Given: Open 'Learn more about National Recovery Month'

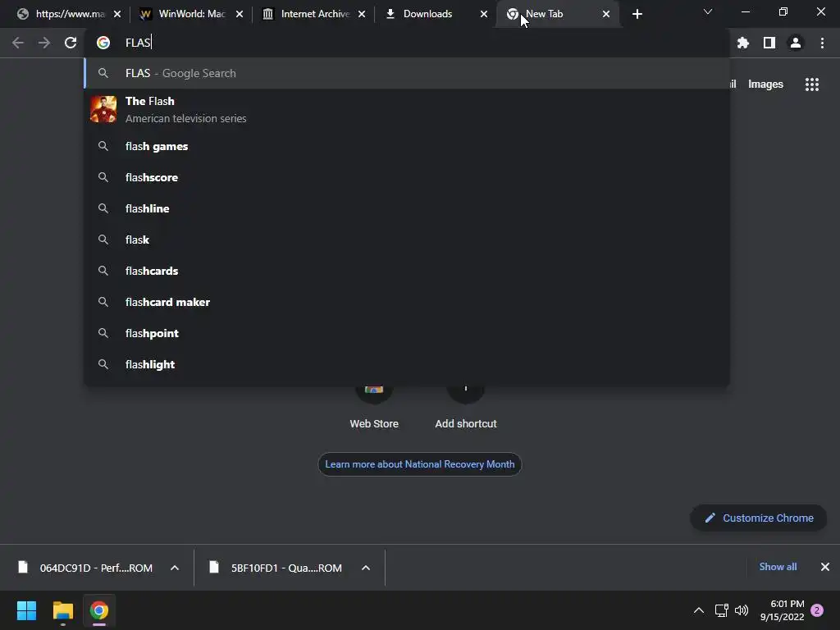Looking at the screenshot, I should coord(419,464).
